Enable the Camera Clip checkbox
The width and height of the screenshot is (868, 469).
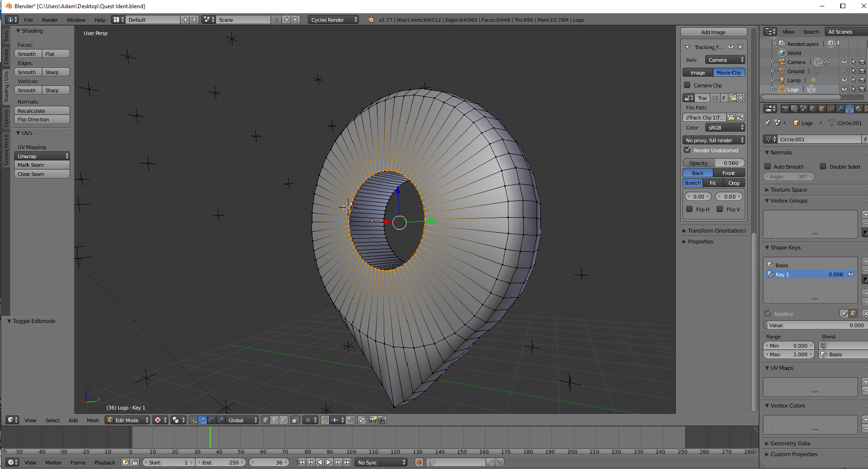pos(687,85)
